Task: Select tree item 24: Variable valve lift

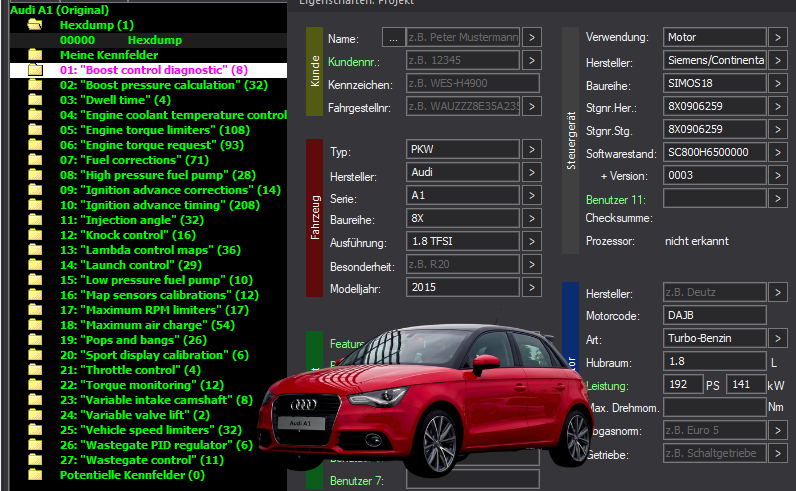Action: pyautogui.click(x=135, y=415)
